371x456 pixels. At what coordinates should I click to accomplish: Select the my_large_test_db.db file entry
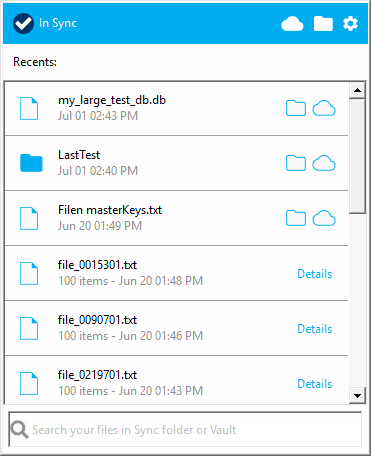[x=177, y=108]
